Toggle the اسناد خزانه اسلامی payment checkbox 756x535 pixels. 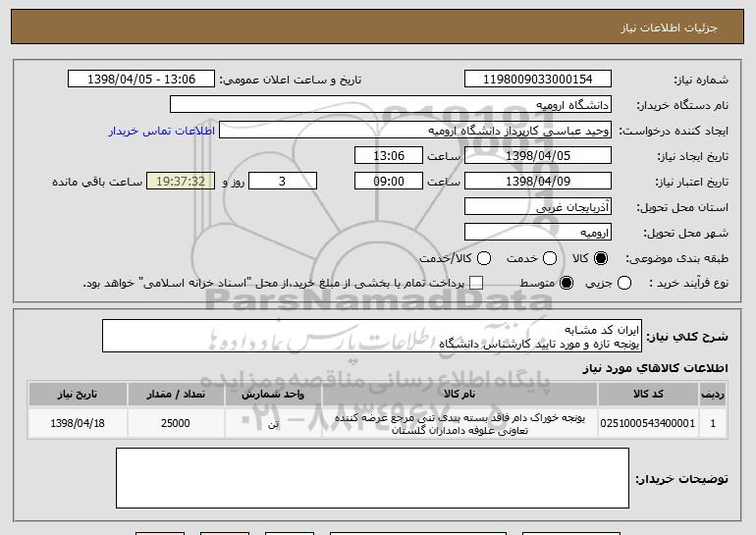[476, 283]
